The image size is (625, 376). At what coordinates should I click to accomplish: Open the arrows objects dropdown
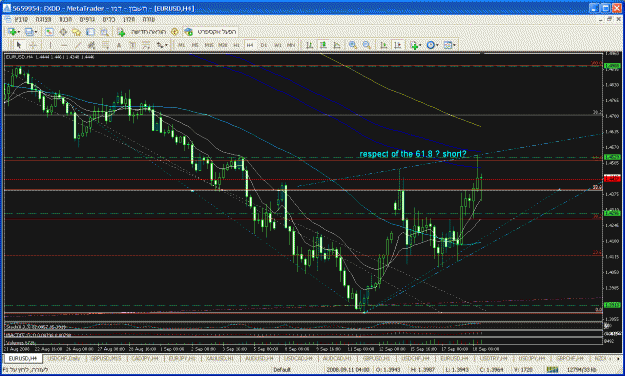point(166,45)
